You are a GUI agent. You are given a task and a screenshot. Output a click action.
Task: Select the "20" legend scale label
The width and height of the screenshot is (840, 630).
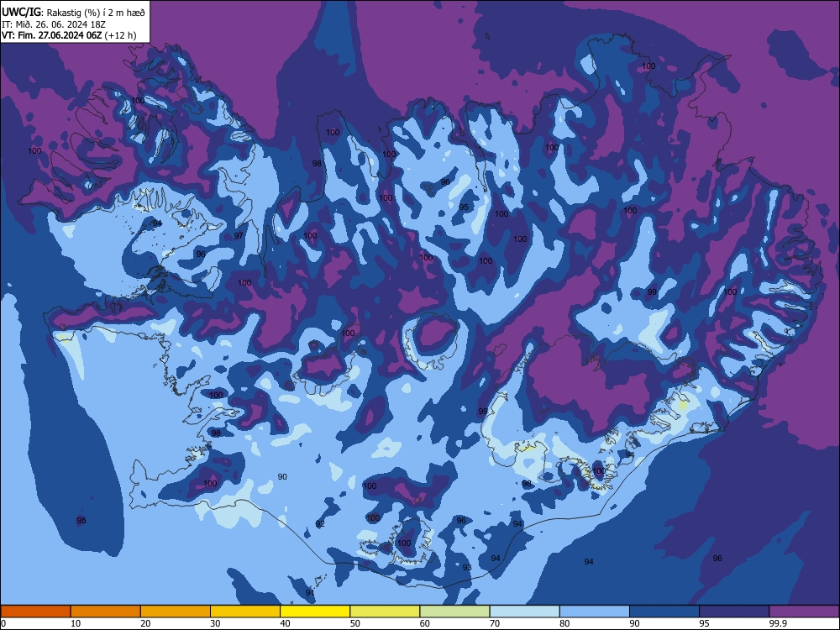coord(145,623)
